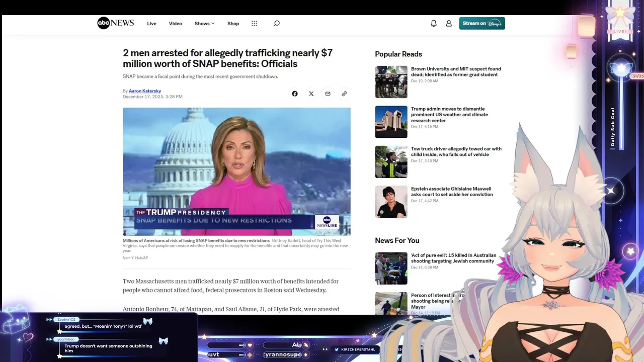Click the article headline about SNAP benefits
The width and height of the screenshot is (644, 362).
227,58
